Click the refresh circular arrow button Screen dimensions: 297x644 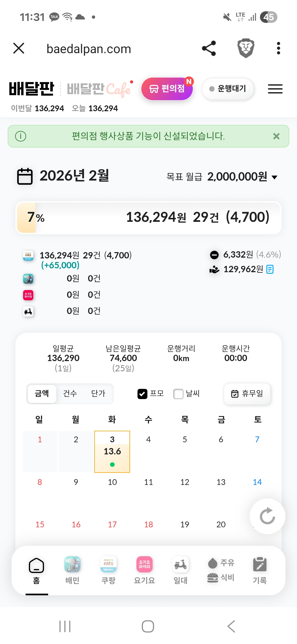point(267,516)
